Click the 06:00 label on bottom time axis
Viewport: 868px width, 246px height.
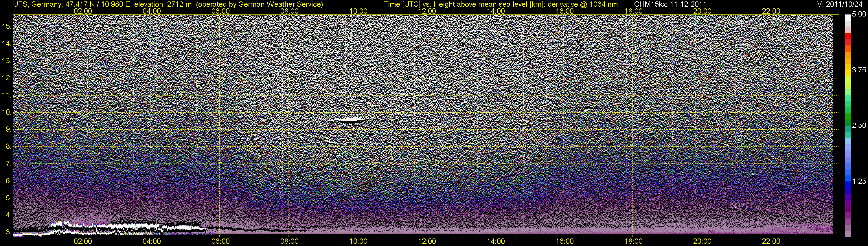(x=221, y=241)
